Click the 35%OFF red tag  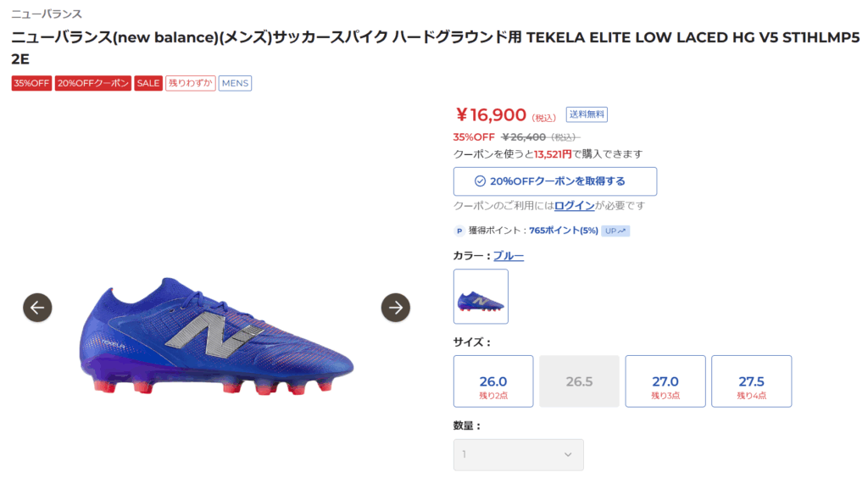point(31,83)
